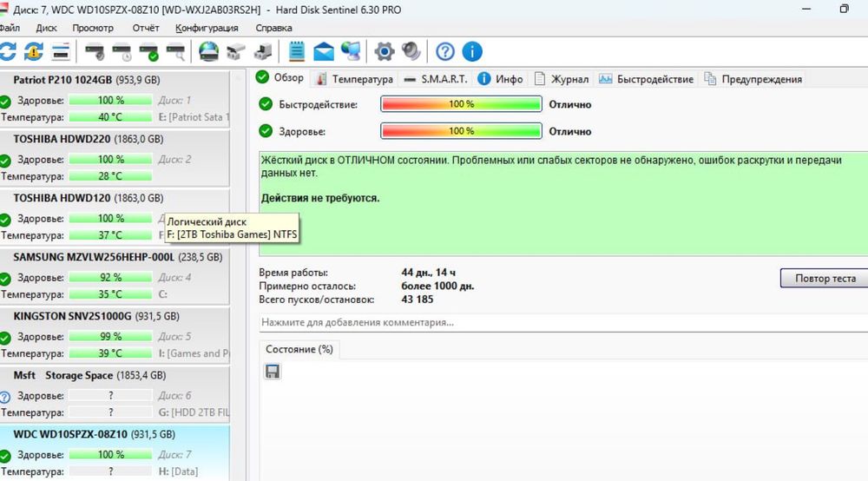Switch to the Обзор tab

pos(280,78)
